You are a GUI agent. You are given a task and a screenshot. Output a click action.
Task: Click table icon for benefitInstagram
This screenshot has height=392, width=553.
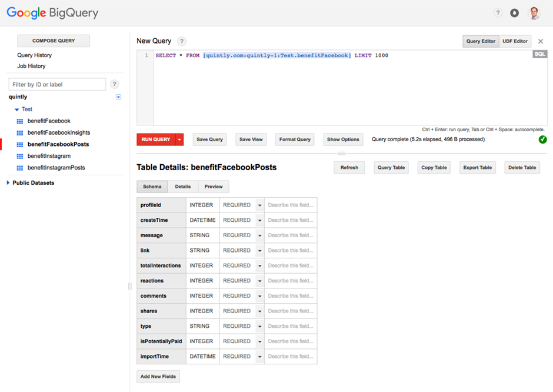(20, 156)
